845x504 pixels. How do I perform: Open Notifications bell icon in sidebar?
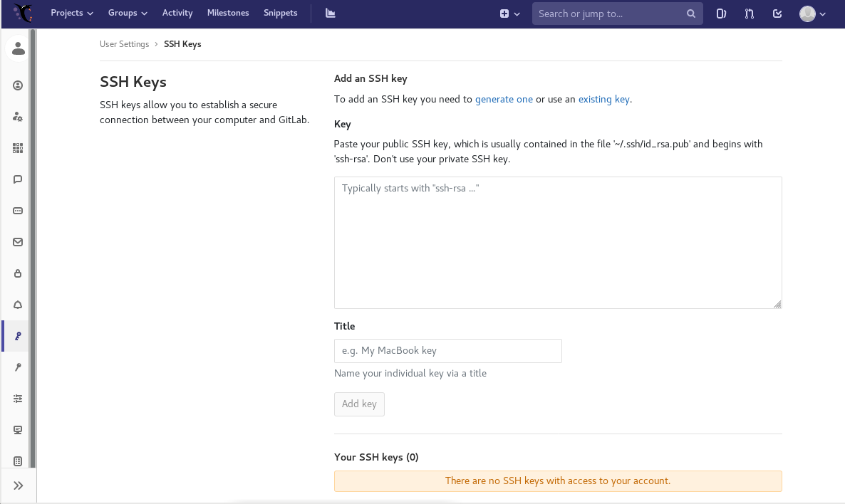[x=18, y=305]
